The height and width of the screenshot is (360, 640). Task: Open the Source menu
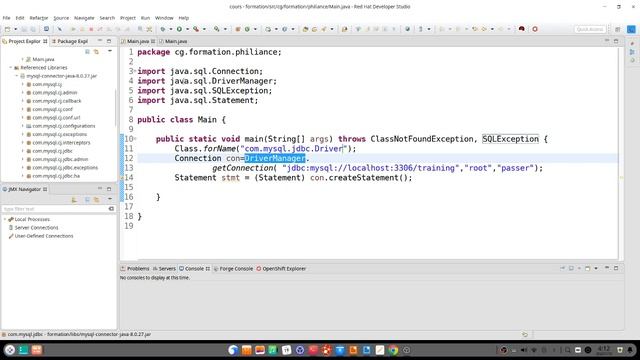pyautogui.click(x=61, y=18)
